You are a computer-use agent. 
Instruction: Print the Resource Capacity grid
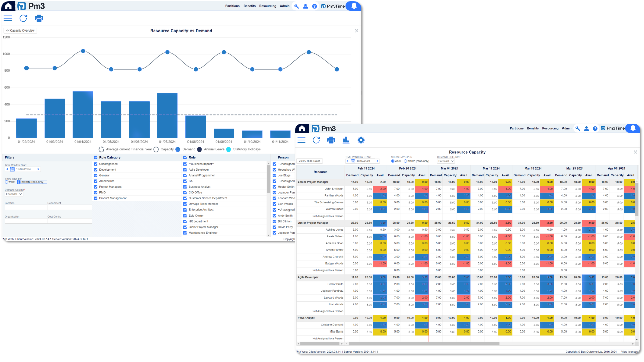pyautogui.click(x=331, y=140)
